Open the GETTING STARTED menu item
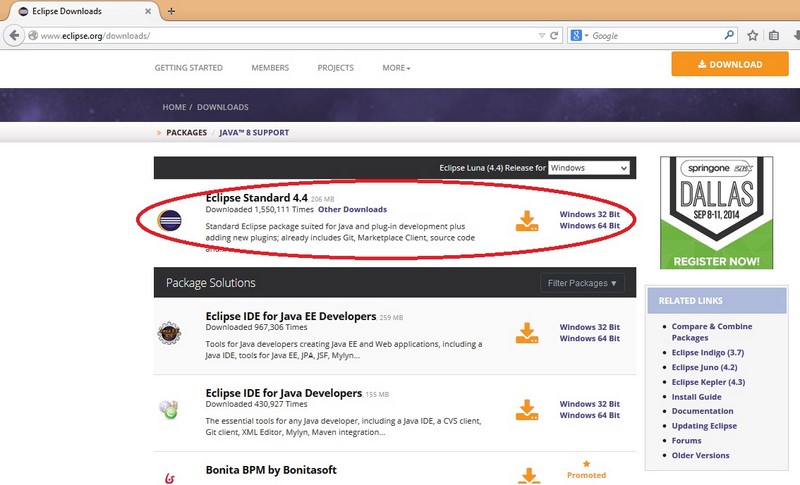 coord(188,68)
